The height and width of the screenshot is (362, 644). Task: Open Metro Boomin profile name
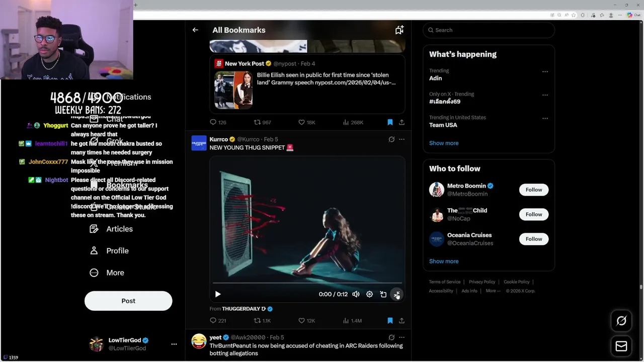click(466, 186)
